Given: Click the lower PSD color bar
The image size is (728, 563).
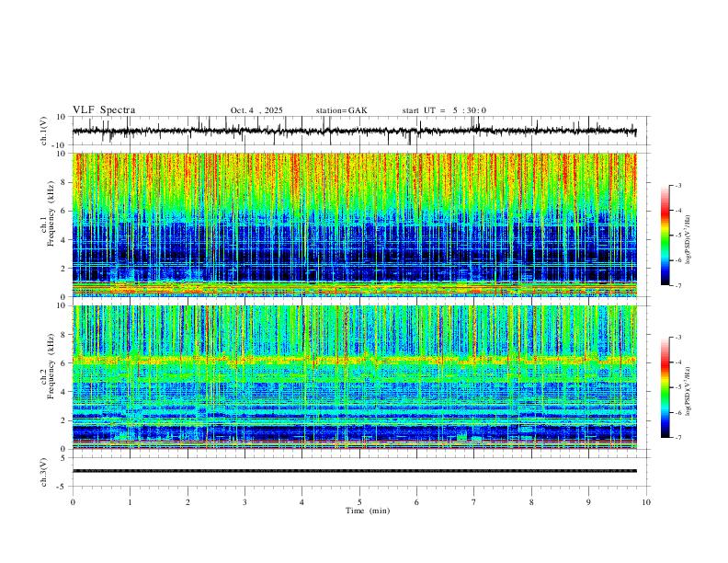Looking at the screenshot, I should [x=665, y=387].
